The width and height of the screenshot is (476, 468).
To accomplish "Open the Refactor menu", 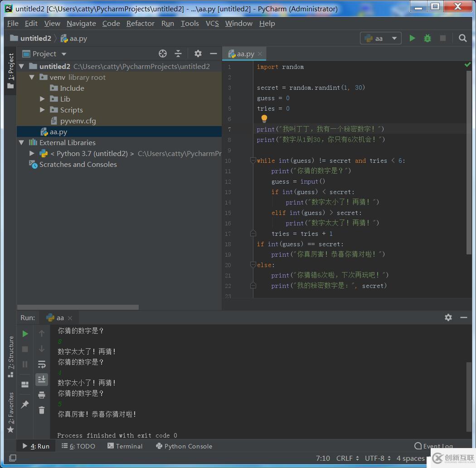I will coord(140,24).
